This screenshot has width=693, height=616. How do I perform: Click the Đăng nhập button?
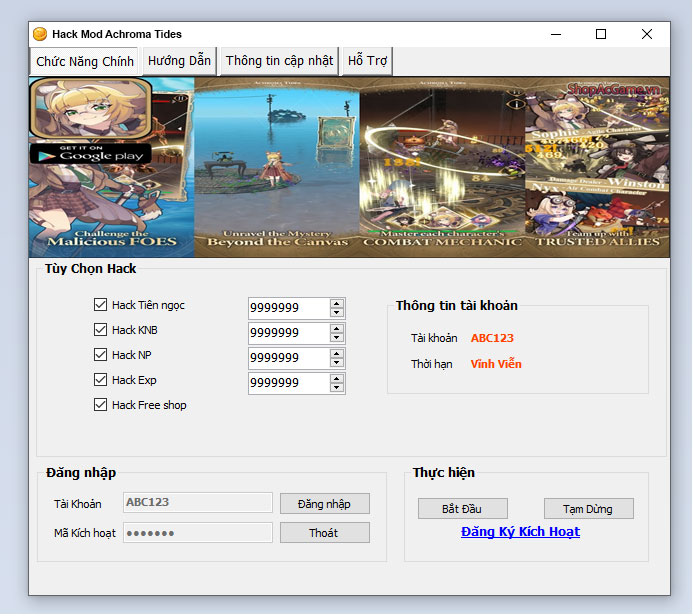coord(325,504)
